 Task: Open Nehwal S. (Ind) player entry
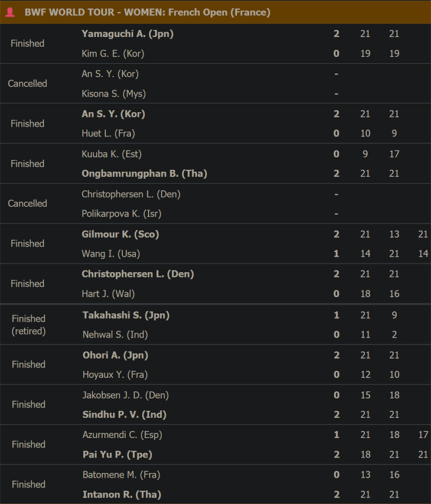point(115,334)
